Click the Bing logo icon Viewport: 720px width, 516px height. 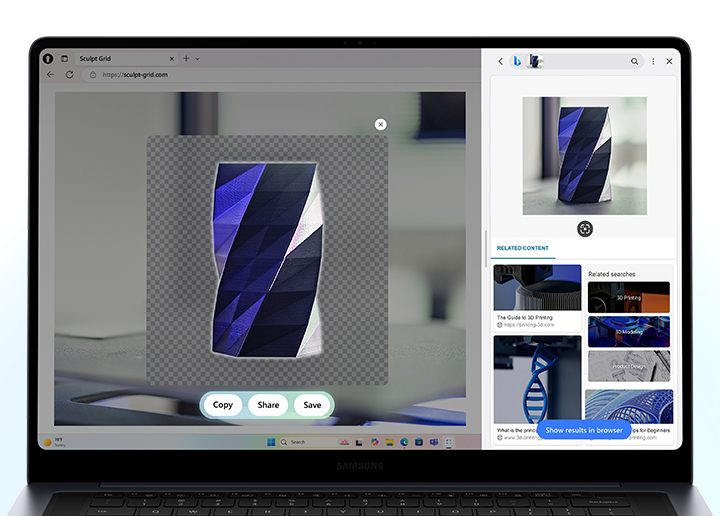[x=517, y=61]
